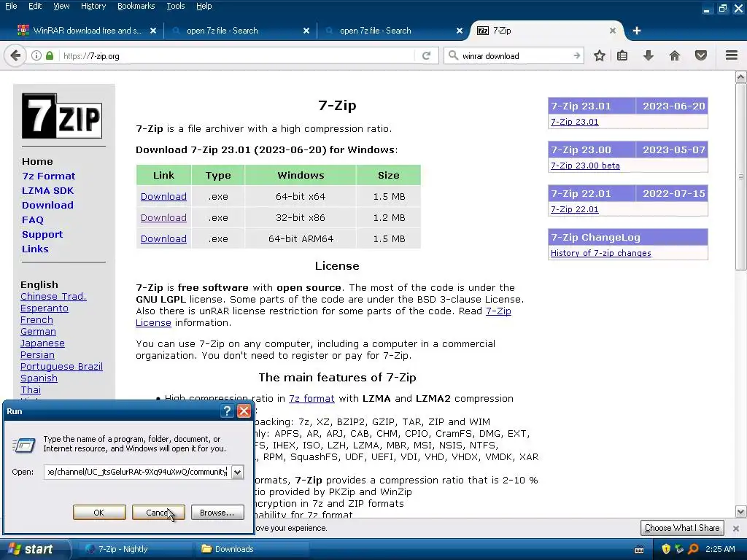Viewport: 747px width, 560px height.
Task: Open 7z Format sidebar link
Action: point(49,176)
